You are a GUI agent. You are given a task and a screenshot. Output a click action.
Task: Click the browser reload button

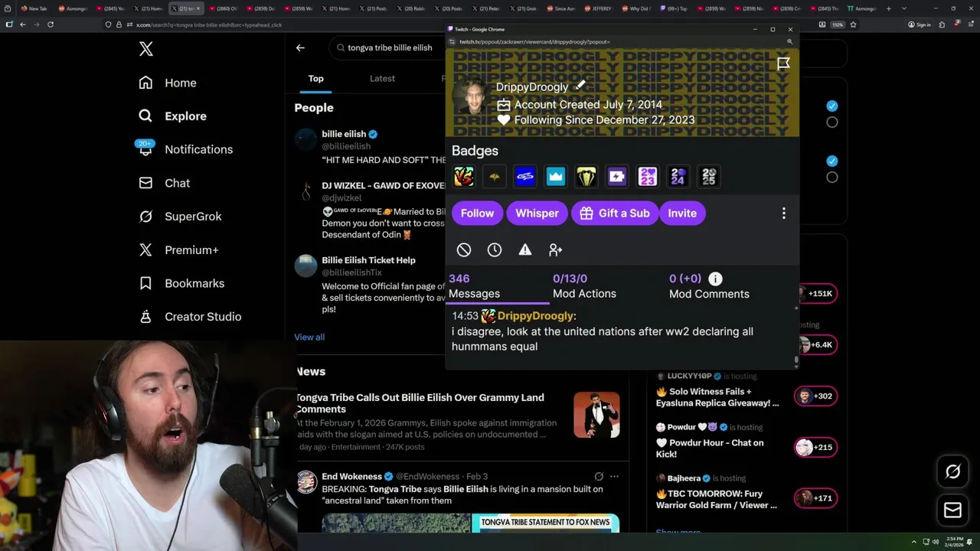(51, 24)
